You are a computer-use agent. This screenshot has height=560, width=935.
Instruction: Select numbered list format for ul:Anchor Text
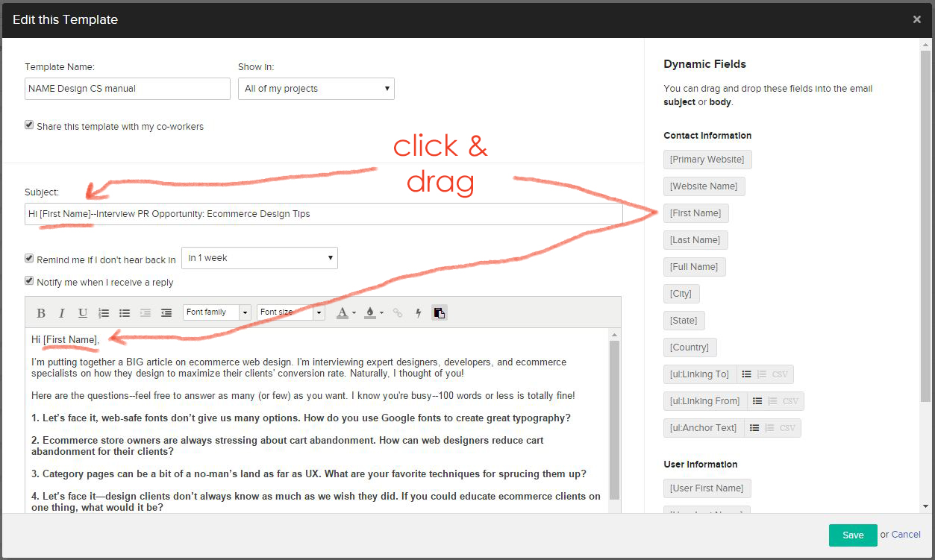point(769,428)
